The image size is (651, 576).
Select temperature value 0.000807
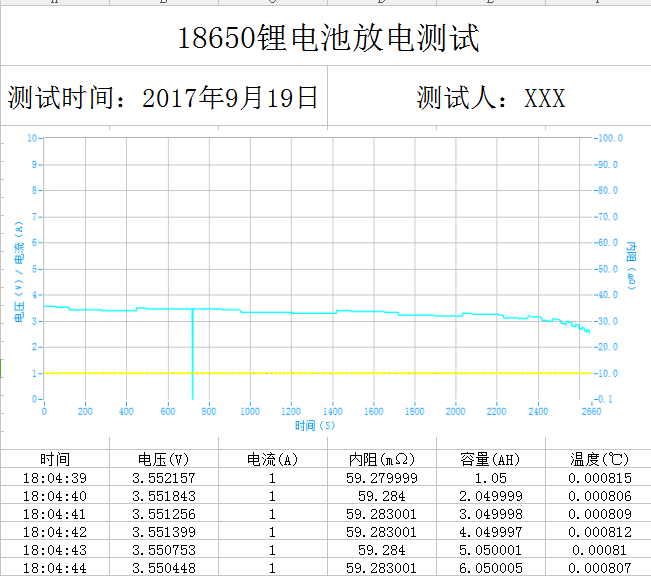point(598,567)
